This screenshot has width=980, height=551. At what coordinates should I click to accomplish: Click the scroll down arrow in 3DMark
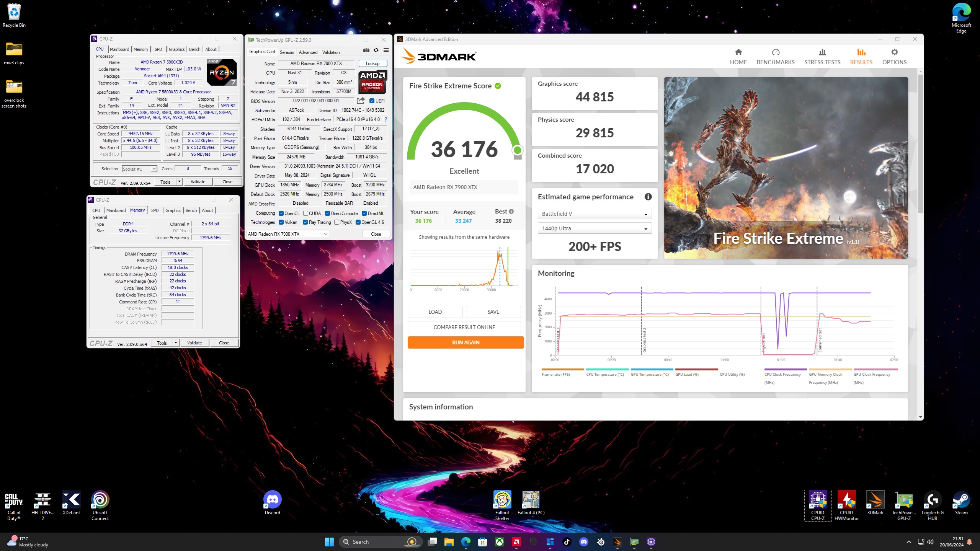tap(920, 417)
